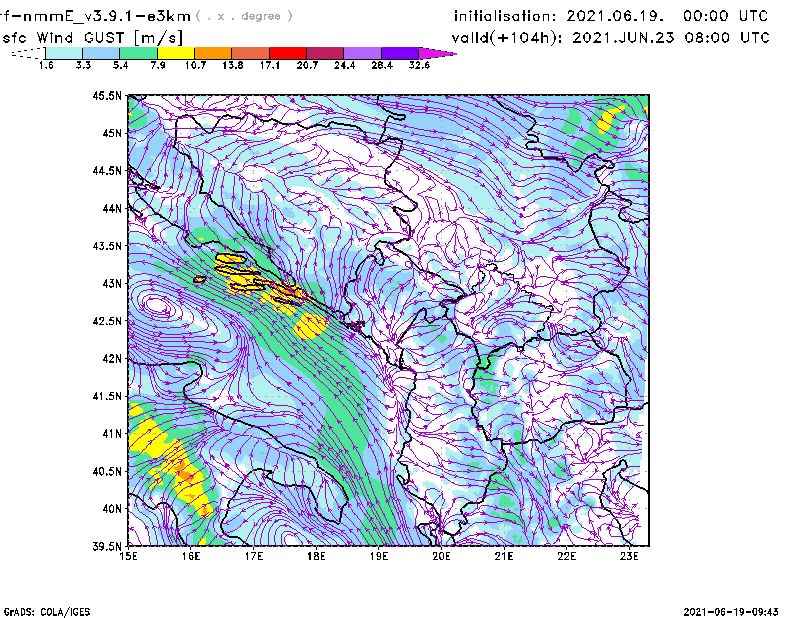Image resolution: width=800 pixels, height=618 pixels.
Task: Click the latitude label '39.5N'
Action: pyautogui.click(x=107, y=546)
